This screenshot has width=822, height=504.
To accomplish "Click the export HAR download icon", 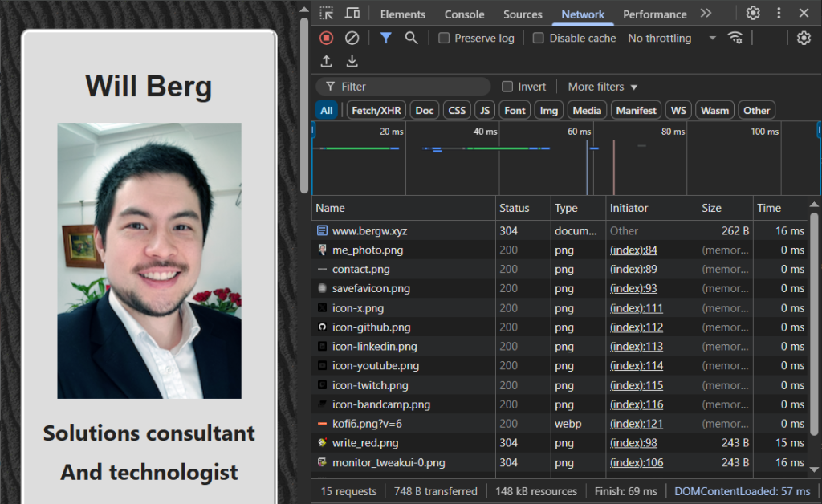I will (x=352, y=62).
